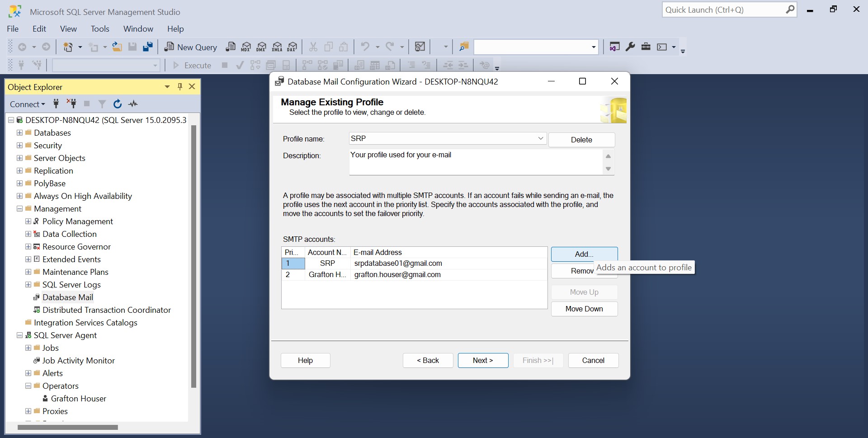
Task: Click the Refresh icon in Object Explorer
Action: tap(118, 104)
